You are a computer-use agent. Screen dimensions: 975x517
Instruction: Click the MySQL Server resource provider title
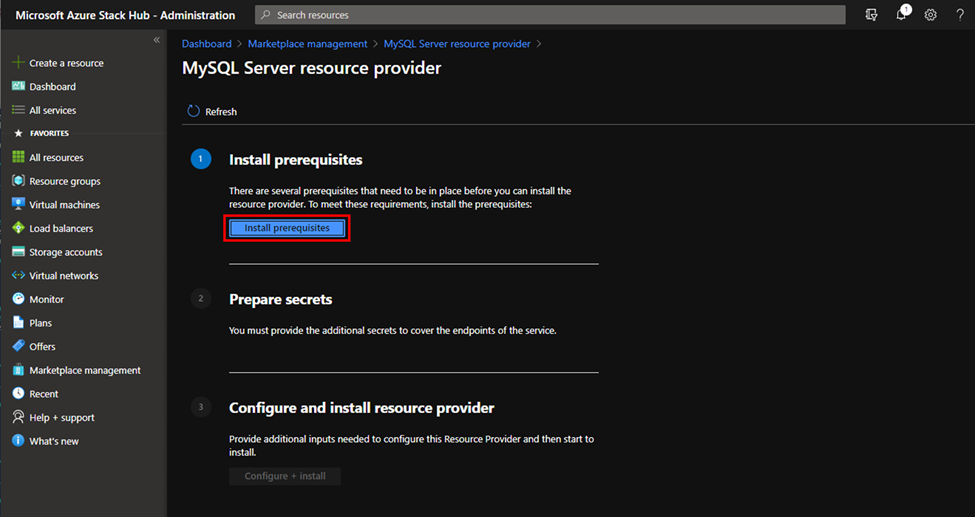click(312, 68)
